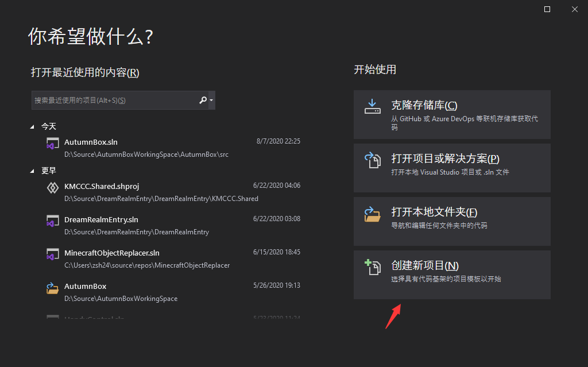
Task: Maximize the start window
Action: 547,9
